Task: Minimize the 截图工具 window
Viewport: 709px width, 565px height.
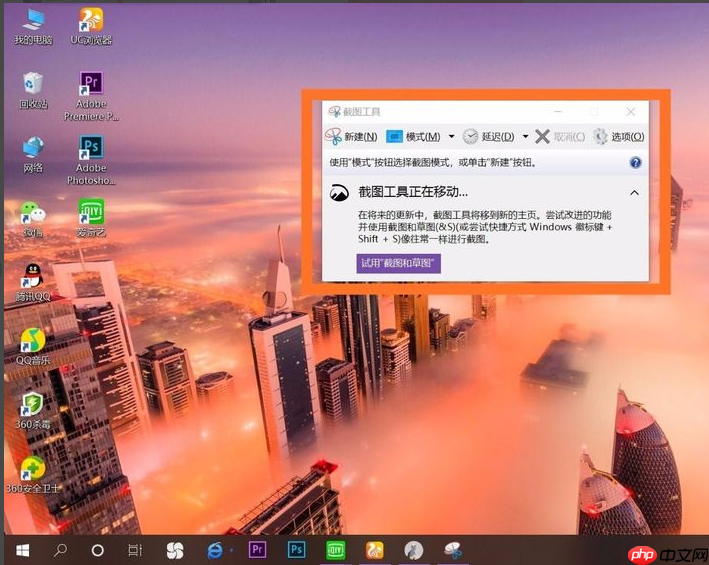Action: [x=558, y=111]
